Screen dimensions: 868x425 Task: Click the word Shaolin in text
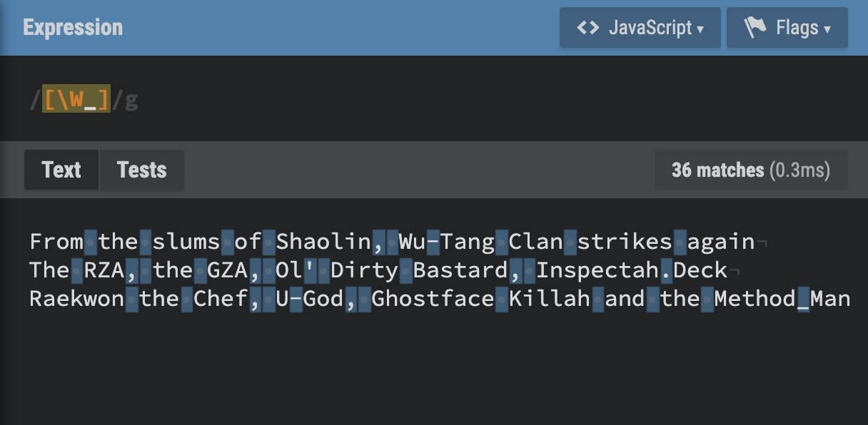coord(324,242)
